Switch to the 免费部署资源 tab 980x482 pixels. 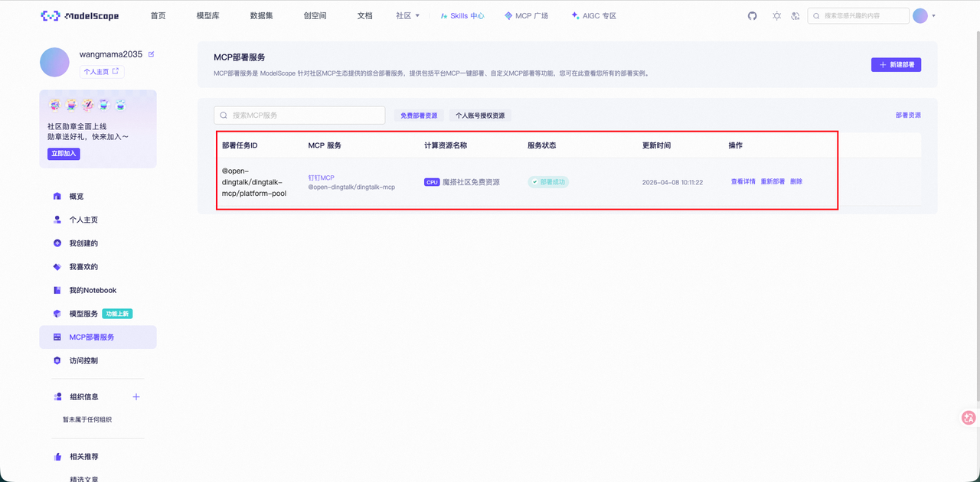tap(419, 116)
